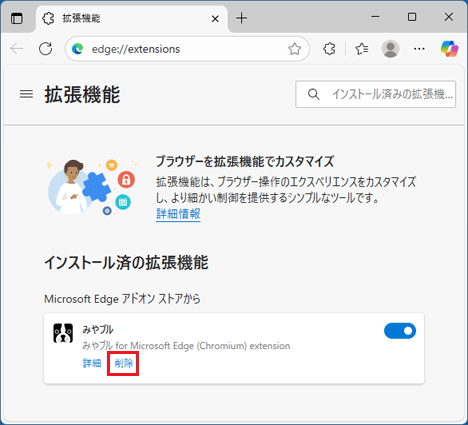Image resolution: width=468 pixels, height=425 pixels.
Task: Click the みやブル for Microsoft Edge description text
Action: pyautogui.click(x=186, y=346)
